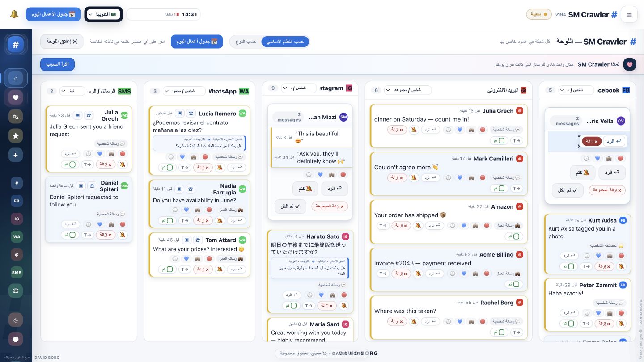
Task: Open the hamburger menu in the header
Action: click(x=629, y=15)
